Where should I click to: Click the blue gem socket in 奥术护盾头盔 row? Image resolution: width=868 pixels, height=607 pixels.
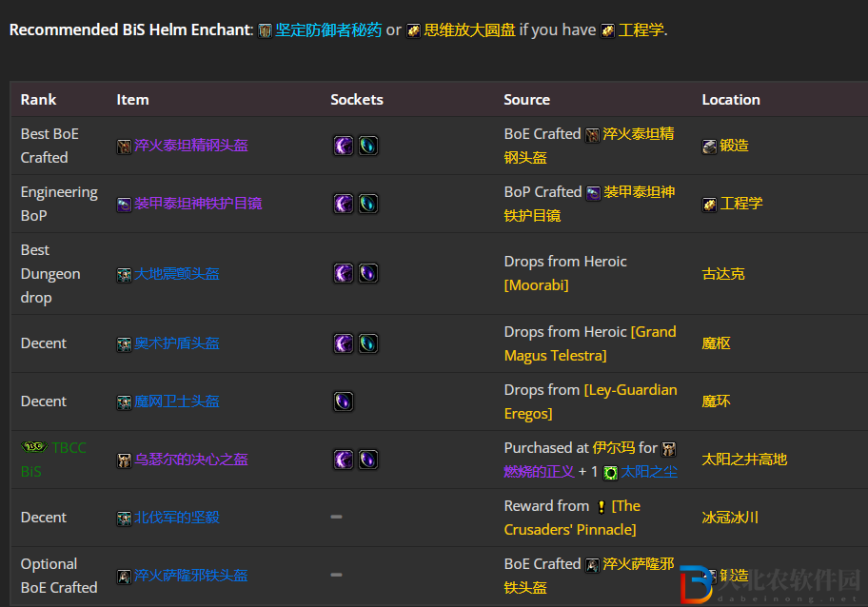[x=368, y=343]
